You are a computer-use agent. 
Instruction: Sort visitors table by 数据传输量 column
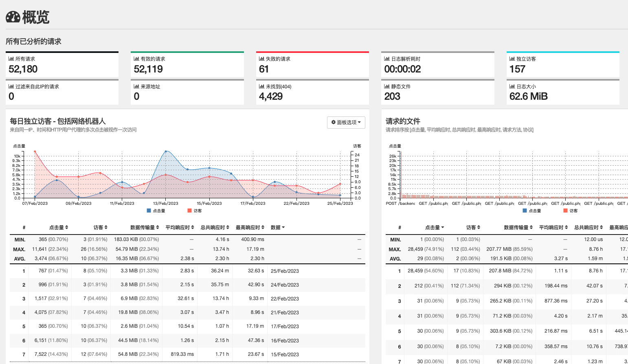click(144, 227)
